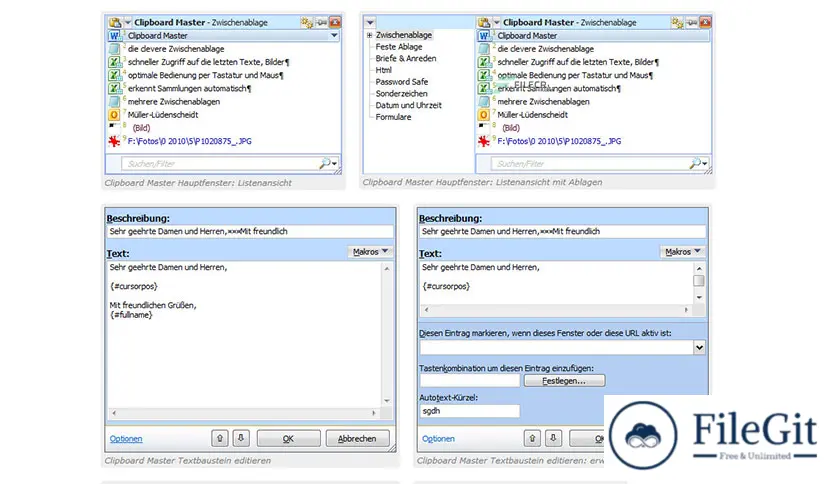Click Excel icon beside 'schneller Zugriff' in left list window
Viewport: 836px width, 484px height.
click(x=114, y=62)
